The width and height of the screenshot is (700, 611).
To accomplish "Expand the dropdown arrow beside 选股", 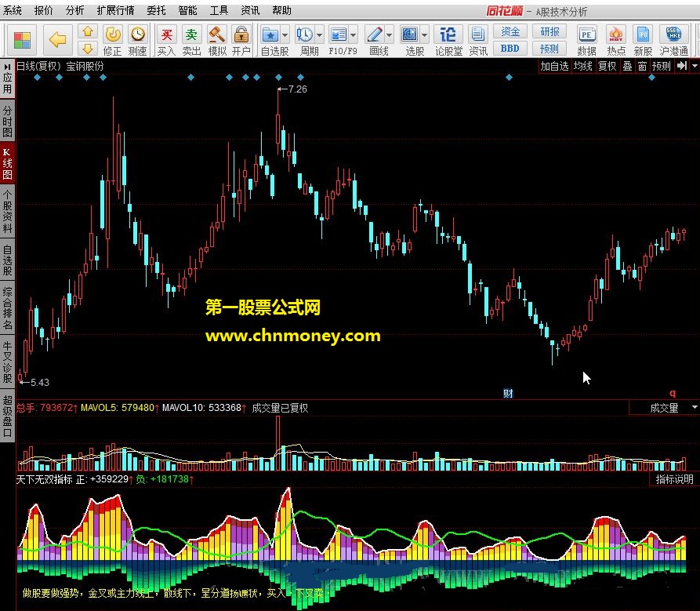I will tap(424, 35).
